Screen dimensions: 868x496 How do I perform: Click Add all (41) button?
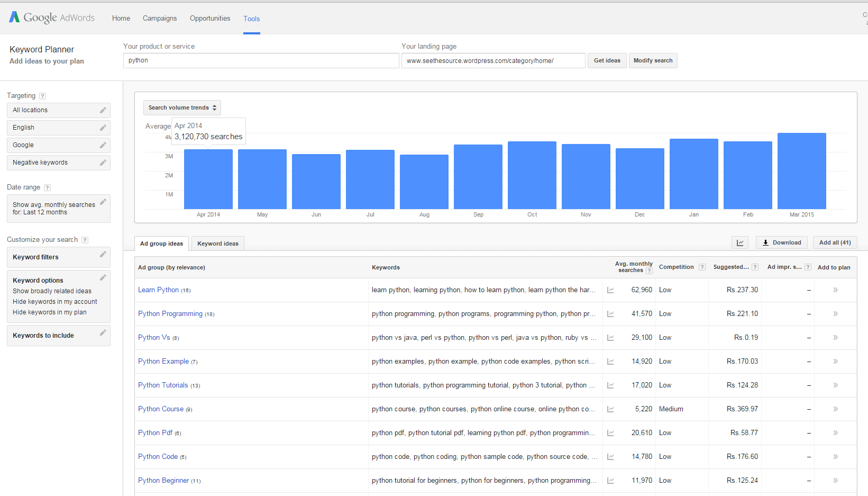(x=835, y=242)
